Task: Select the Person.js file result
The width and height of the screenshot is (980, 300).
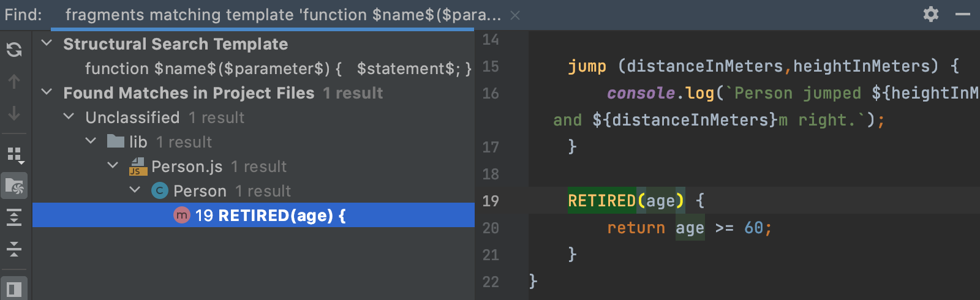Action: [x=187, y=167]
